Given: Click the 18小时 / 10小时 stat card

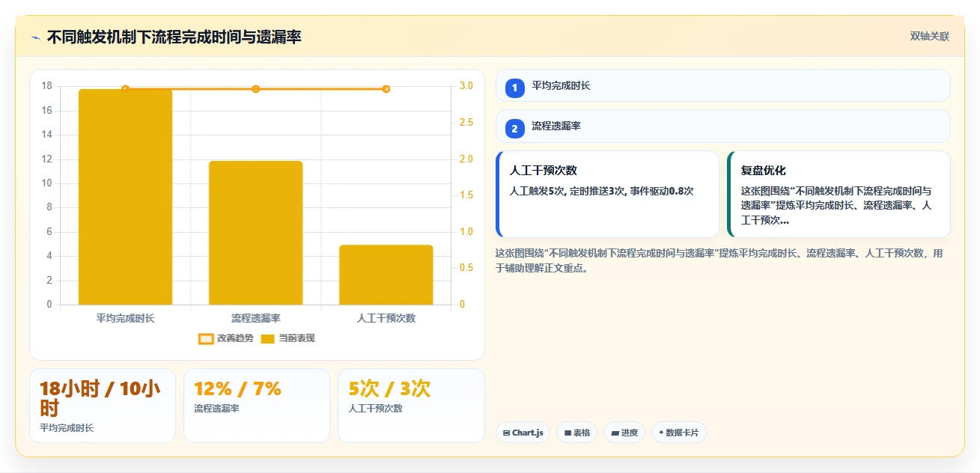Looking at the screenshot, I should pos(103,406).
